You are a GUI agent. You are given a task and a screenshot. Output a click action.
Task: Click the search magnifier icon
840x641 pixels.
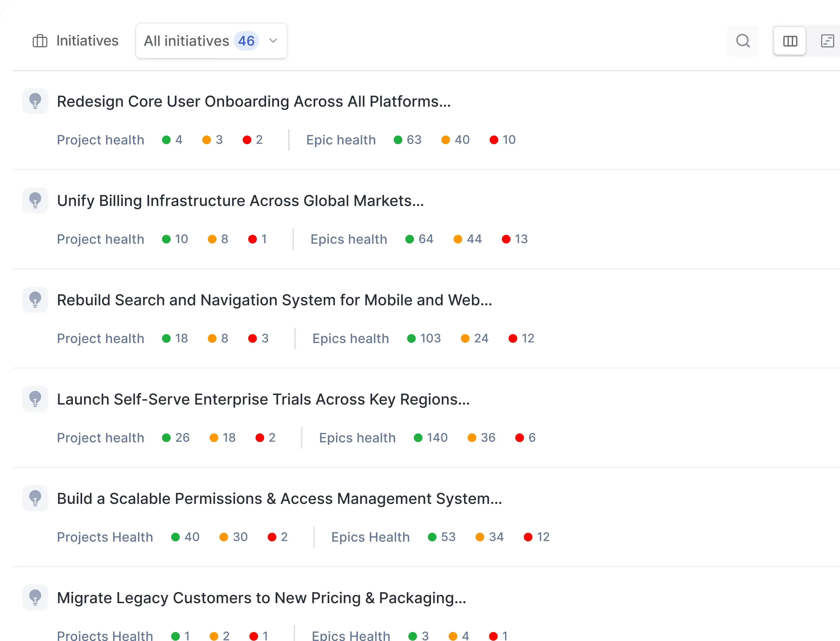pos(743,41)
